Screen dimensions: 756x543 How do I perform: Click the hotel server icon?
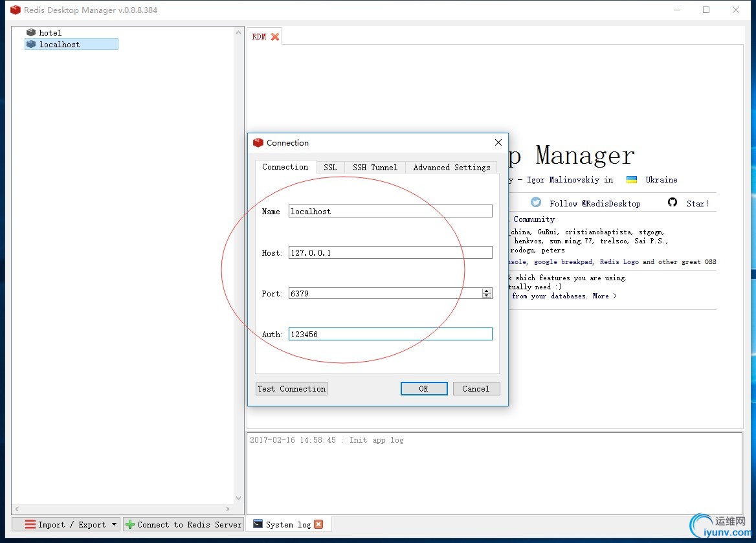(31, 32)
